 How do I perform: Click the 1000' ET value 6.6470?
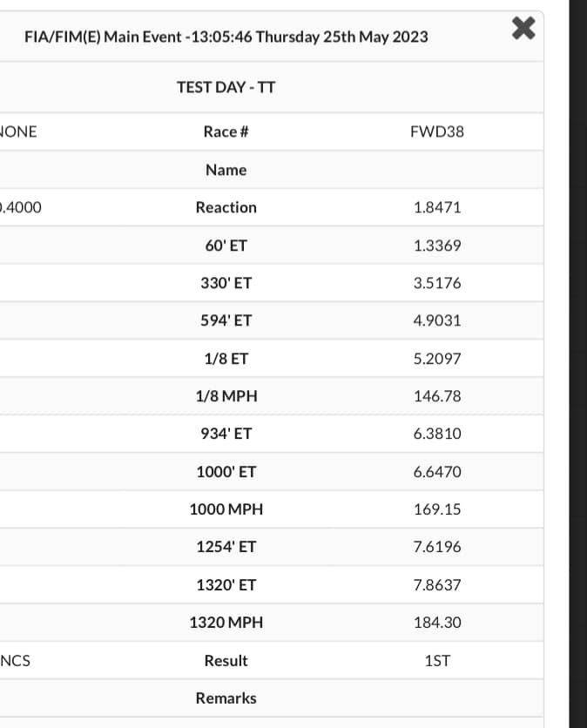click(x=437, y=472)
